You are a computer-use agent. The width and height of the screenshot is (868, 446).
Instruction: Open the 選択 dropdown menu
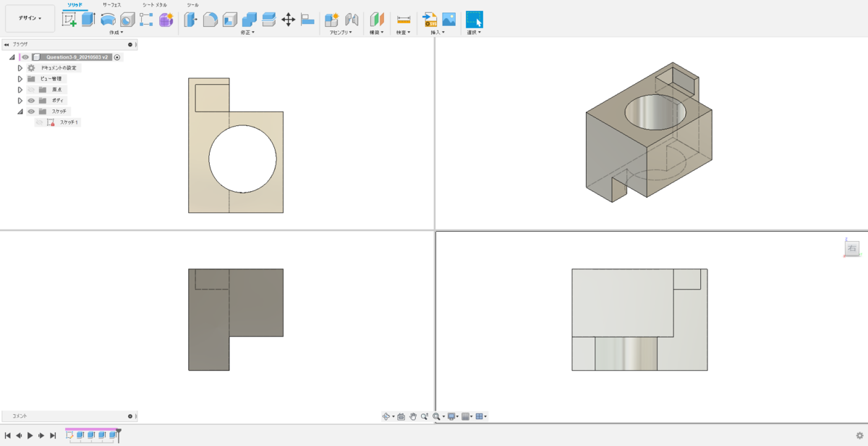tap(475, 33)
